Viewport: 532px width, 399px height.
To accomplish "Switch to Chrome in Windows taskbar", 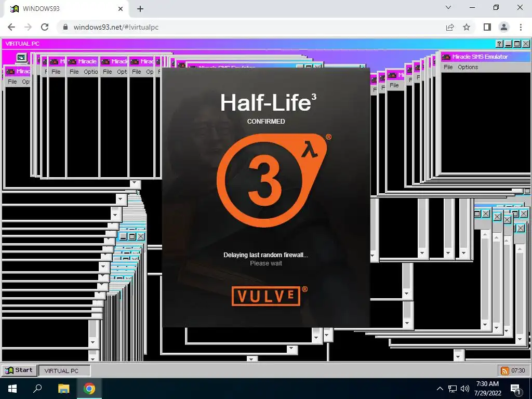I will pos(89,389).
